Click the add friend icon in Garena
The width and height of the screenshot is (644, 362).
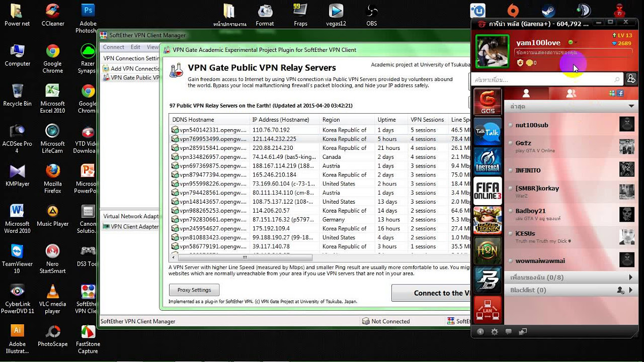point(631,79)
